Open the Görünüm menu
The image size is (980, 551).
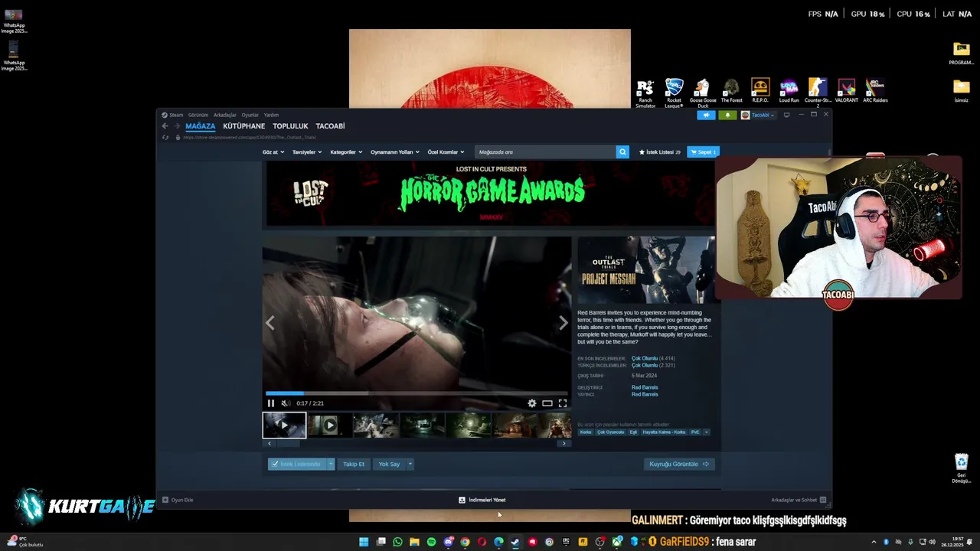pyautogui.click(x=198, y=115)
